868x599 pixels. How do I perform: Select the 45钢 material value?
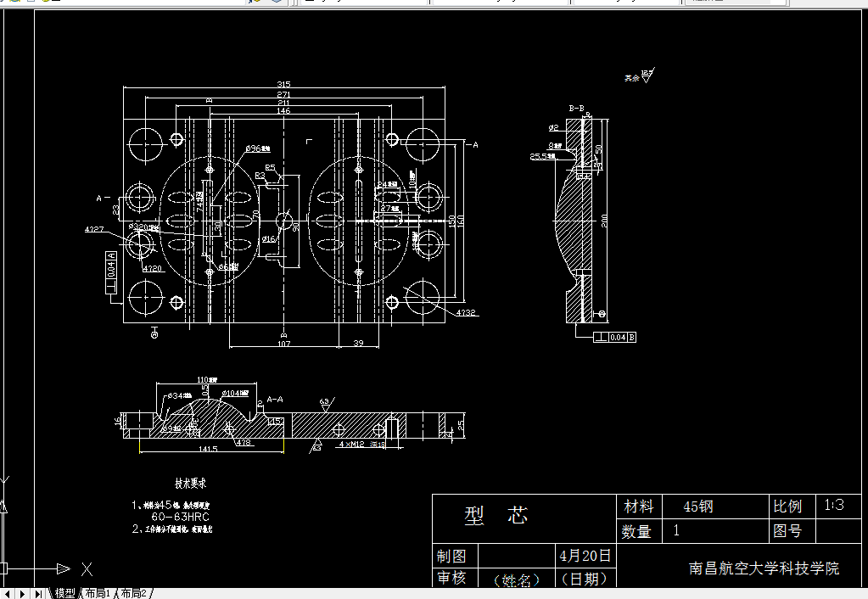(698, 507)
